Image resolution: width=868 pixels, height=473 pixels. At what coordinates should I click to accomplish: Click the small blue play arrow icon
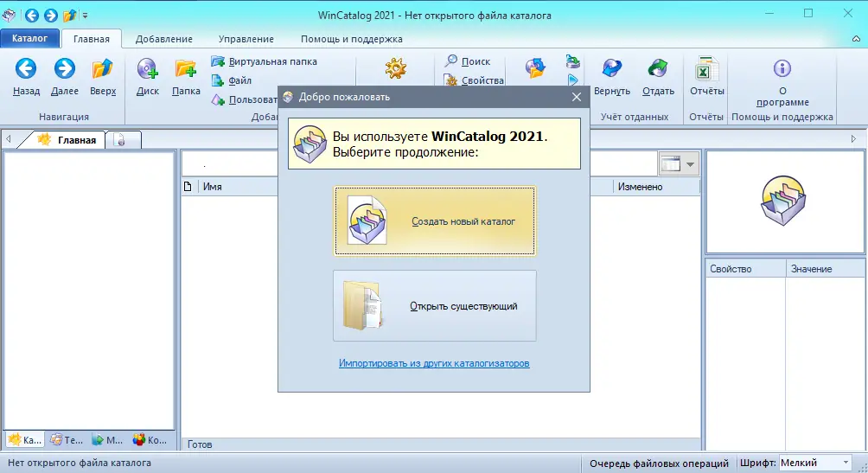pyautogui.click(x=572, y=80)
